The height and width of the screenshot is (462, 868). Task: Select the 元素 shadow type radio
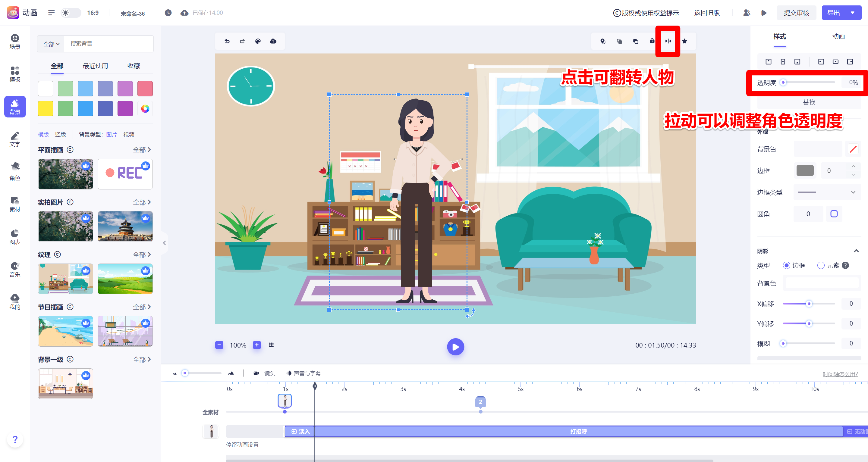(821, 265)
